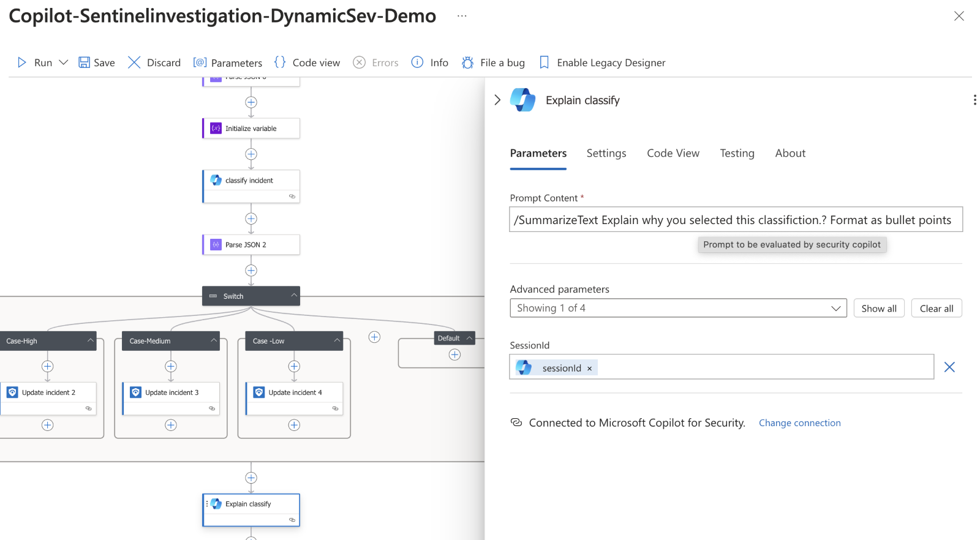Click the Run play icon

[22, 62]
